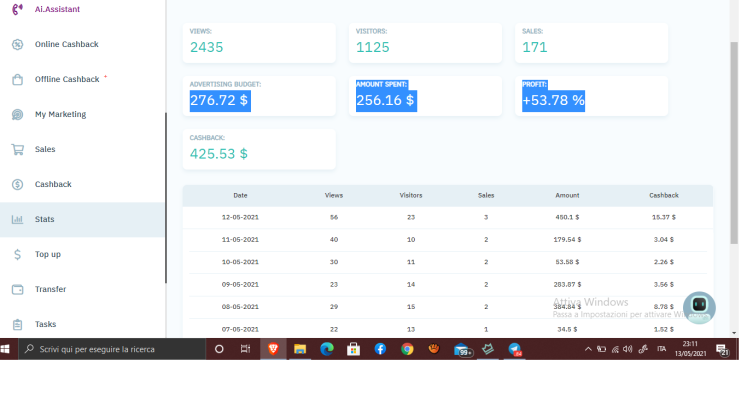Open Brave browser in the taskbar

pos(273,349)
